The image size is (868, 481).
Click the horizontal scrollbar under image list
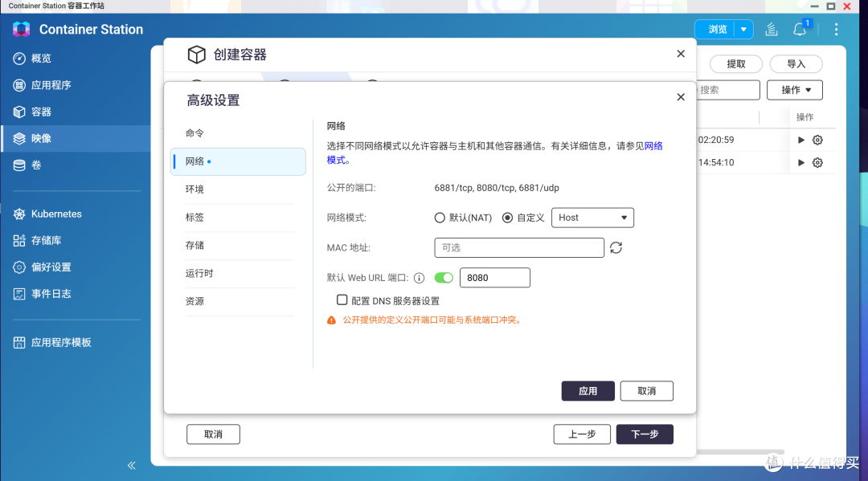(740, 452)
